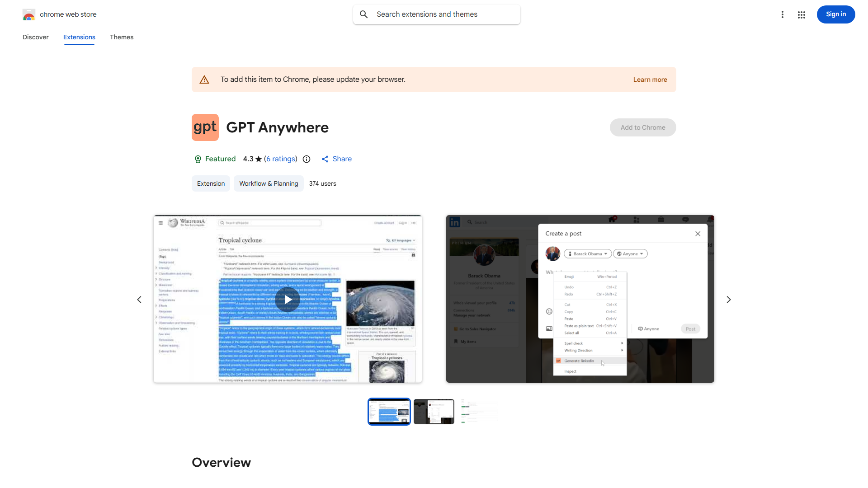Click the info icon next to ratings
Screen dimensions: 868x488
pos(307,159)
